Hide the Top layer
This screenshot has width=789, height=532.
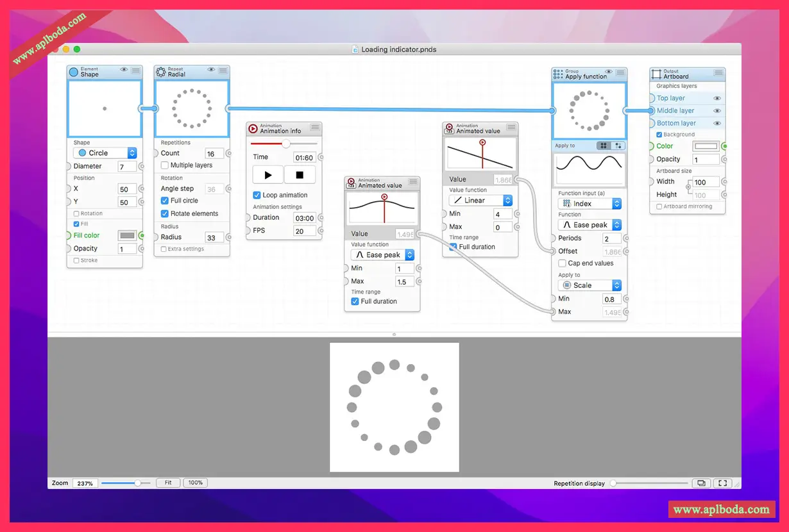click(x=717, y=98)
